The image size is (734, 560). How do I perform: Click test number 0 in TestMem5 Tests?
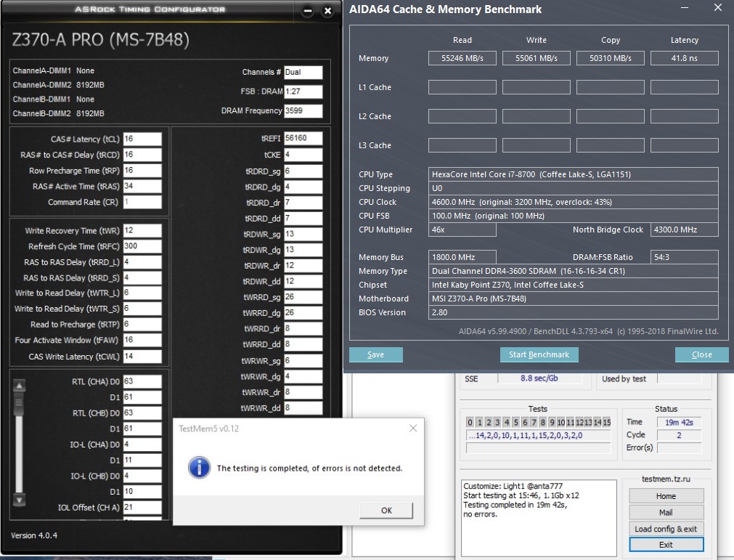tap(470, 422)
